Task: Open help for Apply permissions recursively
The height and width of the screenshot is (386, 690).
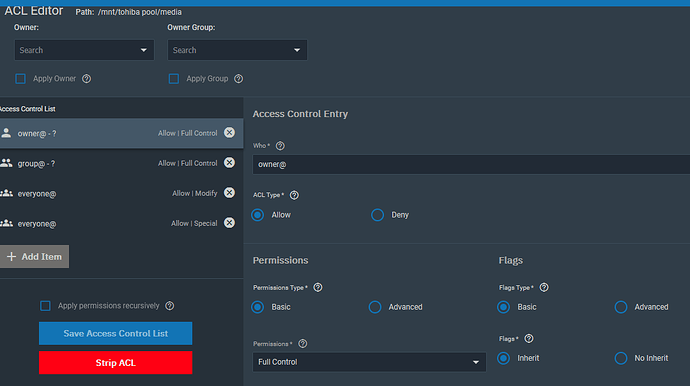Action: [170, 305]
